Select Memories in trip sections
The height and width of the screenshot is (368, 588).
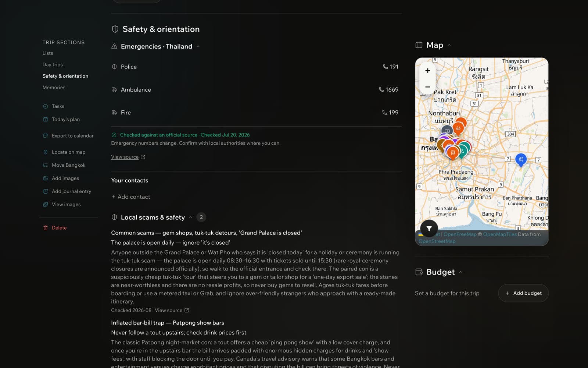point(54,87)
